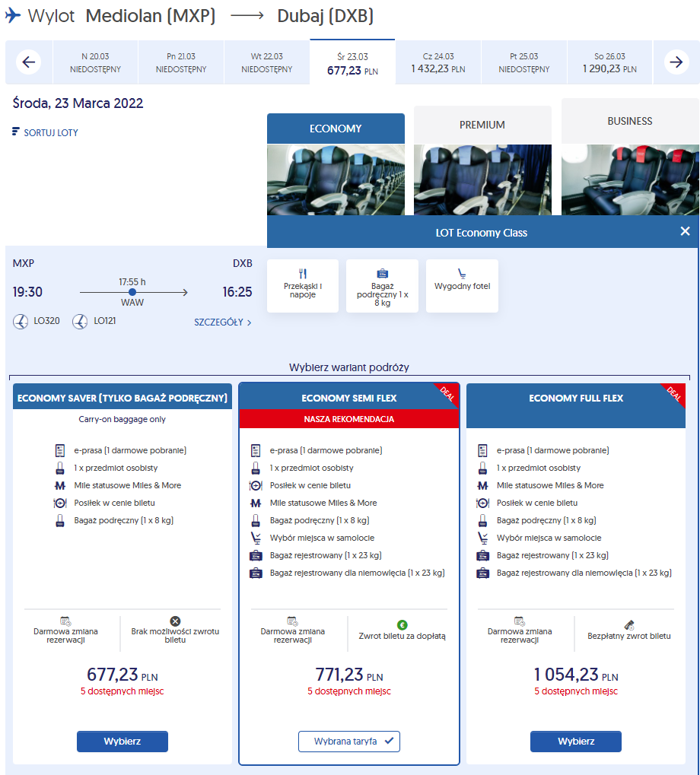The height and width of the screenshot is (775, 700).
Task: Click the meal icon in Full Flex list
Action: [x=482, y=503]
